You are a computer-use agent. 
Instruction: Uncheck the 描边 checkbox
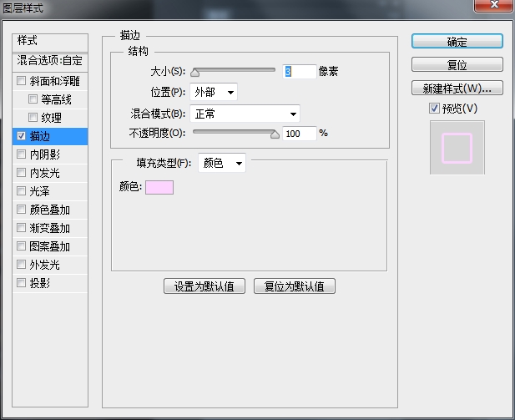pos(22,136)
